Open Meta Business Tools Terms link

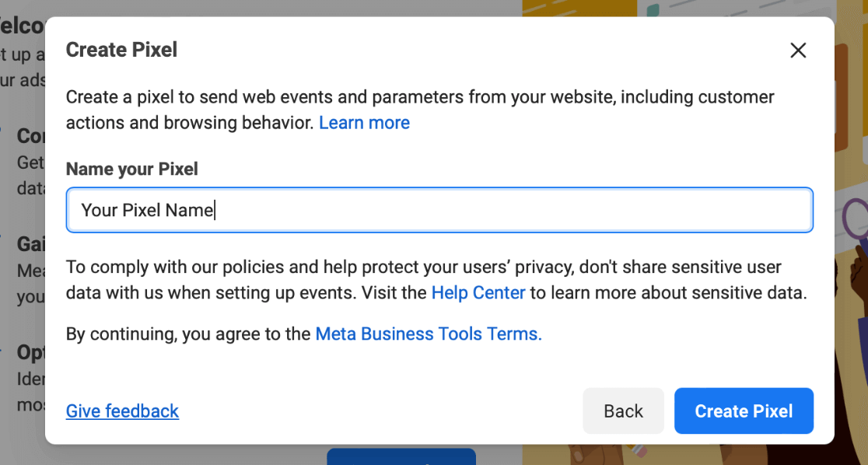tap(429, 334)
